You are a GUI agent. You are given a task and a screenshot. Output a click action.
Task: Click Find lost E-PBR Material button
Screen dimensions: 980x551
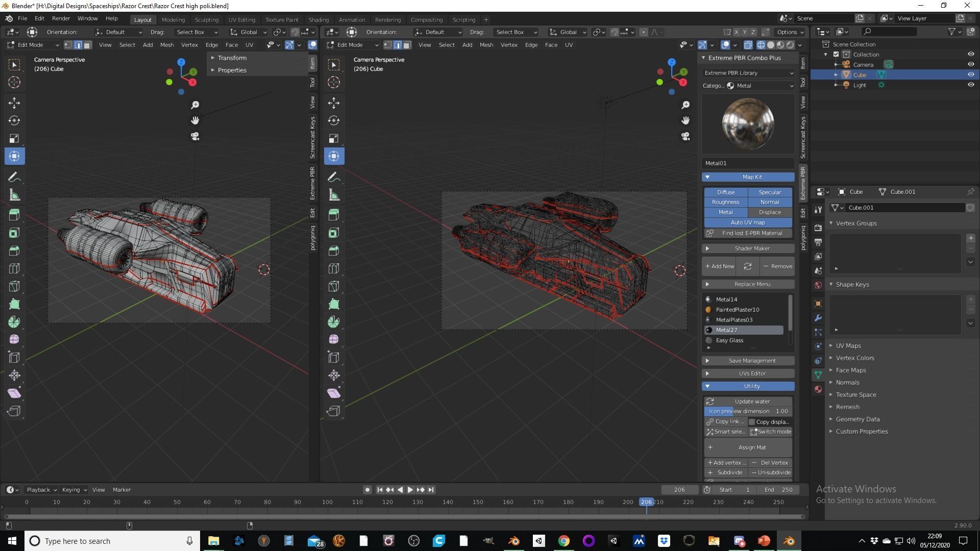(x=748, y=233)
